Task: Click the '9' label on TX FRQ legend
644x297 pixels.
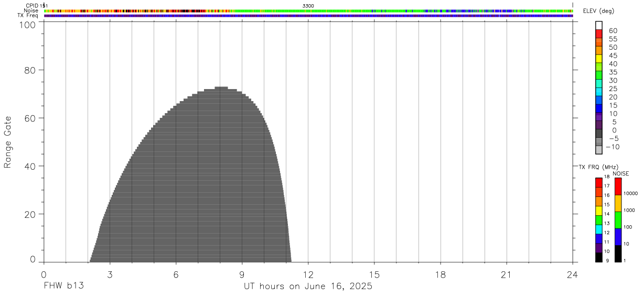Action: [607, 261]
